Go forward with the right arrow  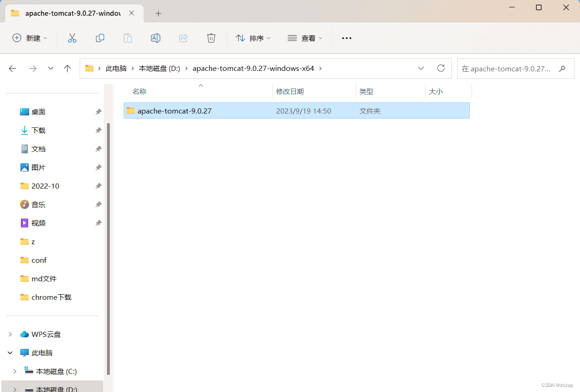[x=32, y=69]
